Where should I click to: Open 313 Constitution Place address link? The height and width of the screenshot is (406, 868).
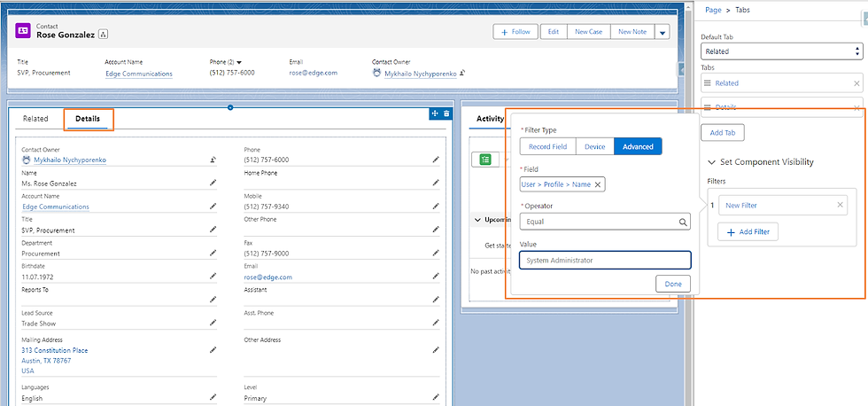pyautogui.click(x=54, y=350)
